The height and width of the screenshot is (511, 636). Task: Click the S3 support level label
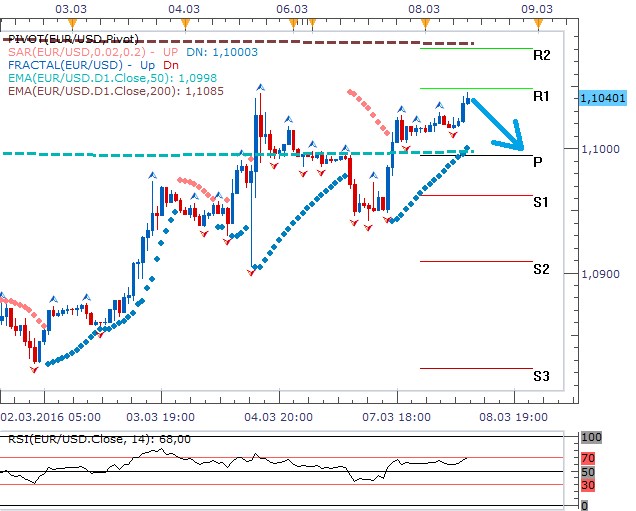[541, 376]
